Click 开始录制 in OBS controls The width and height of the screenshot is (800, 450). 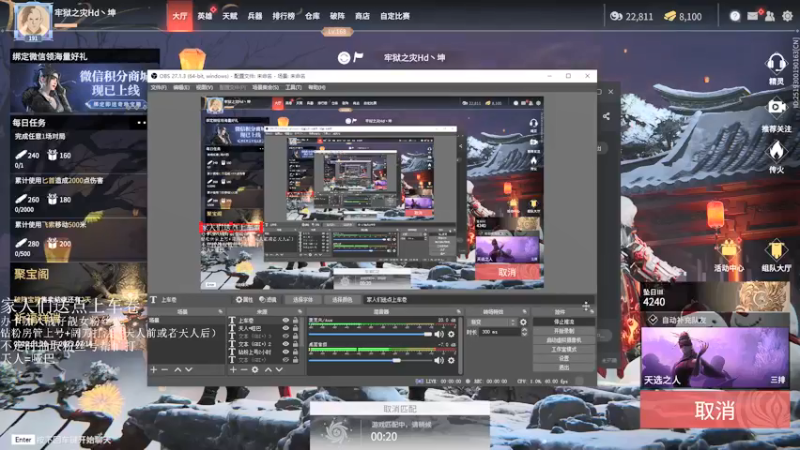pyautogui.click(x=564, y=331)
